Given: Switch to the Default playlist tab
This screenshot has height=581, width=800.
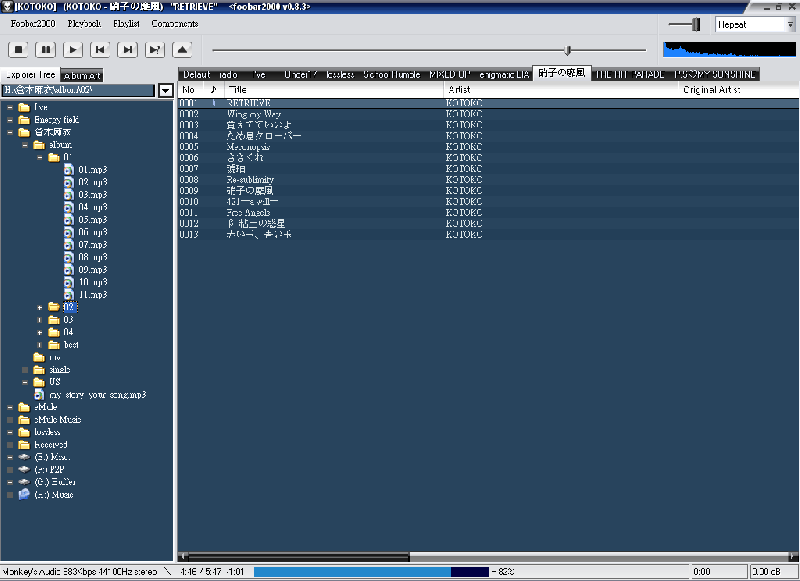Looking at the screenshot, I should (196, 74).
